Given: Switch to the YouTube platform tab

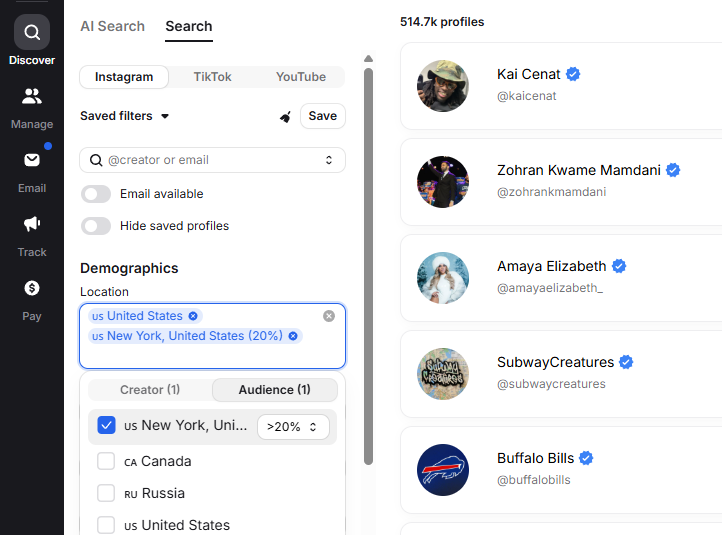Looking at the screenshot, I should tap(301, 77).
